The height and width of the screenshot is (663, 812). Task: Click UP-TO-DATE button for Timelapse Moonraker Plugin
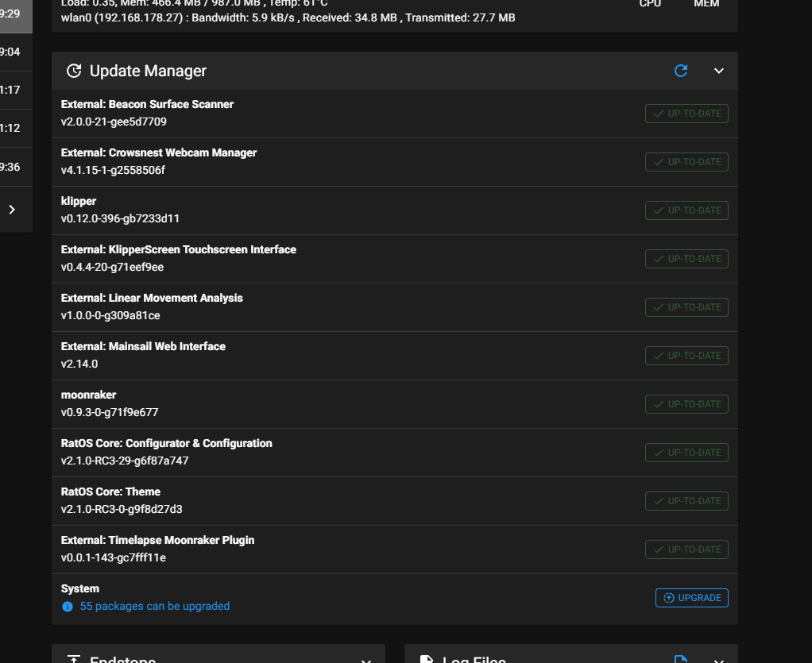686,549
